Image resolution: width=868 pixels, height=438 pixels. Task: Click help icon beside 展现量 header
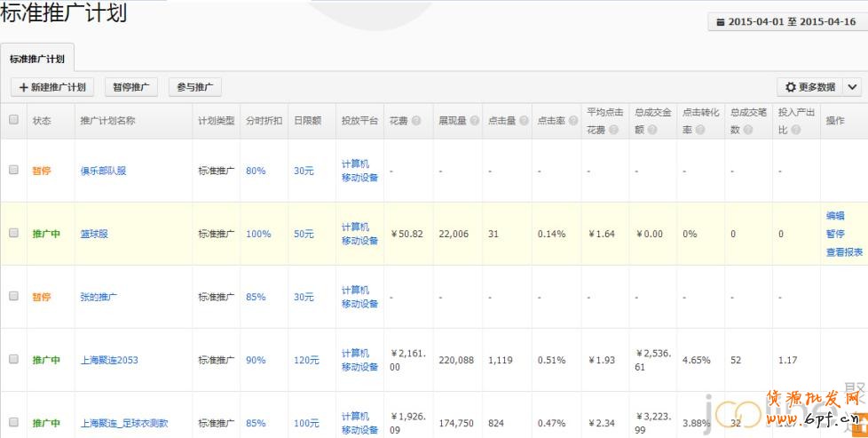pyautogui.click(x=475, y=121)
